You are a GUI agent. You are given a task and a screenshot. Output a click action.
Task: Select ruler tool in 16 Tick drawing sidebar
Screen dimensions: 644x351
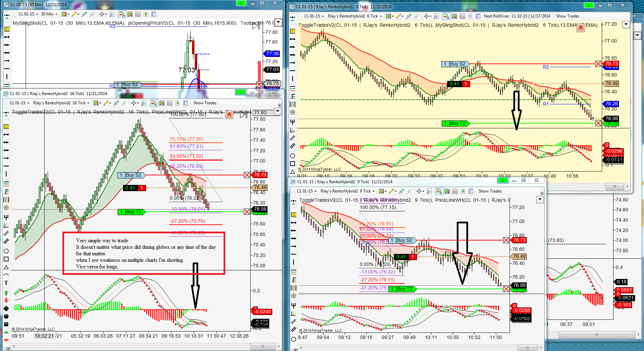tap(6, 127)
